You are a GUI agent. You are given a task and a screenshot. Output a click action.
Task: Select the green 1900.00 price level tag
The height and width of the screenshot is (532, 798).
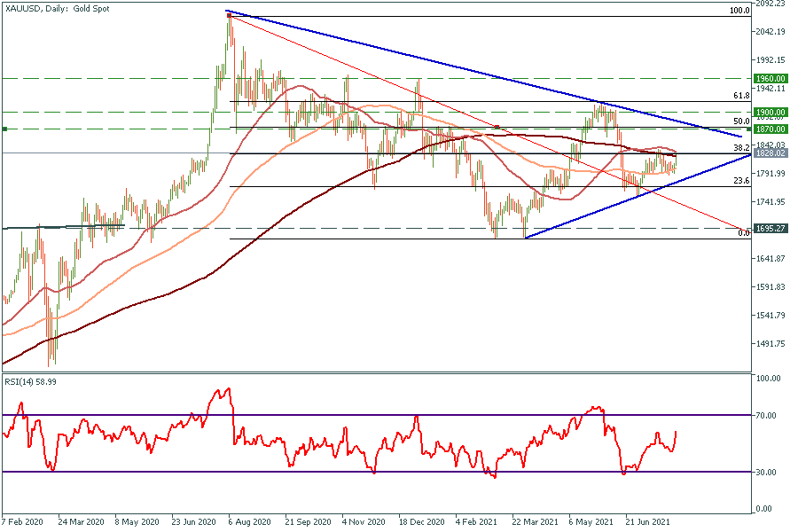click(x=771, y=113)
